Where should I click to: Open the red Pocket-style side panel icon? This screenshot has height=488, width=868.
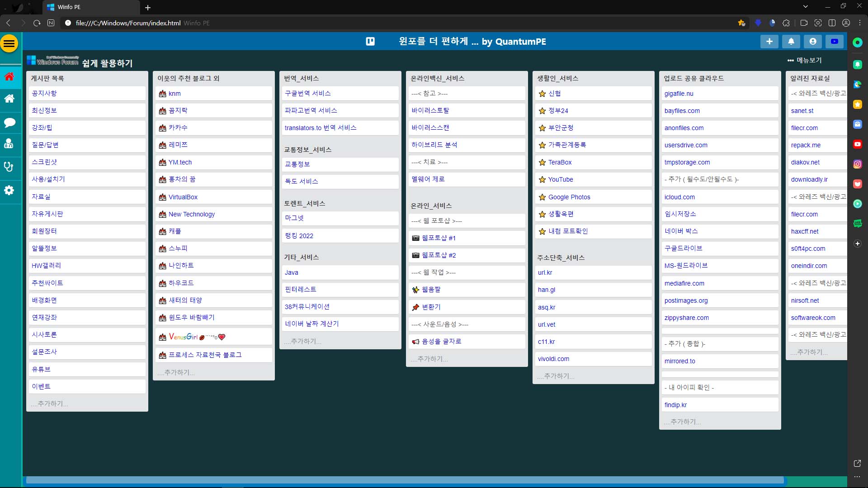[x=858, y=184]
